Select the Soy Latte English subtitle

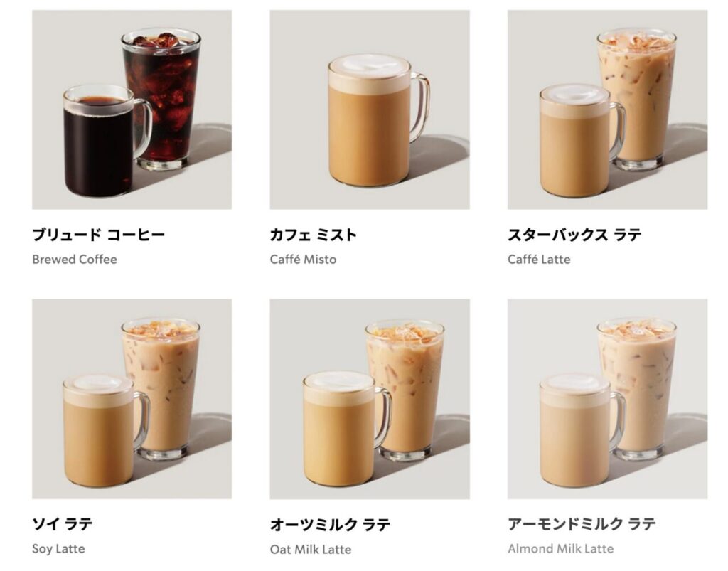coord(58,549)
